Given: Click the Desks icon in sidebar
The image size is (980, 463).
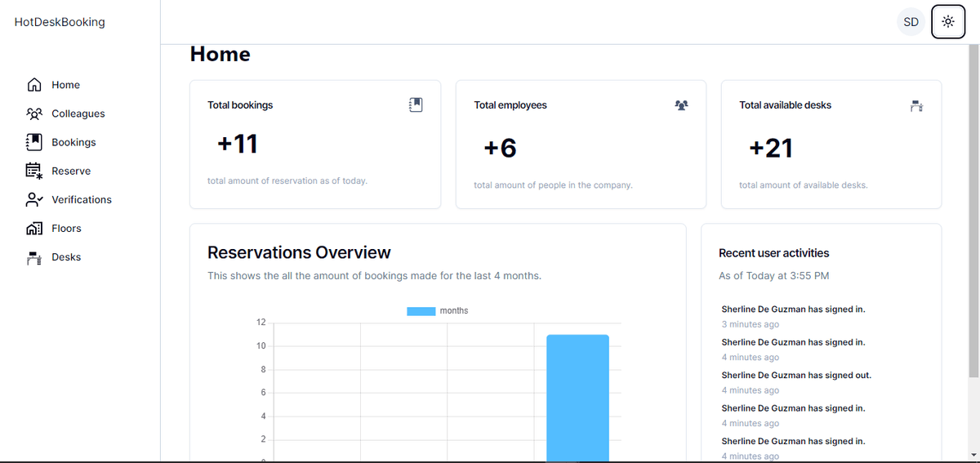Looking at the screenshot, I should click(x=34, y=257).
